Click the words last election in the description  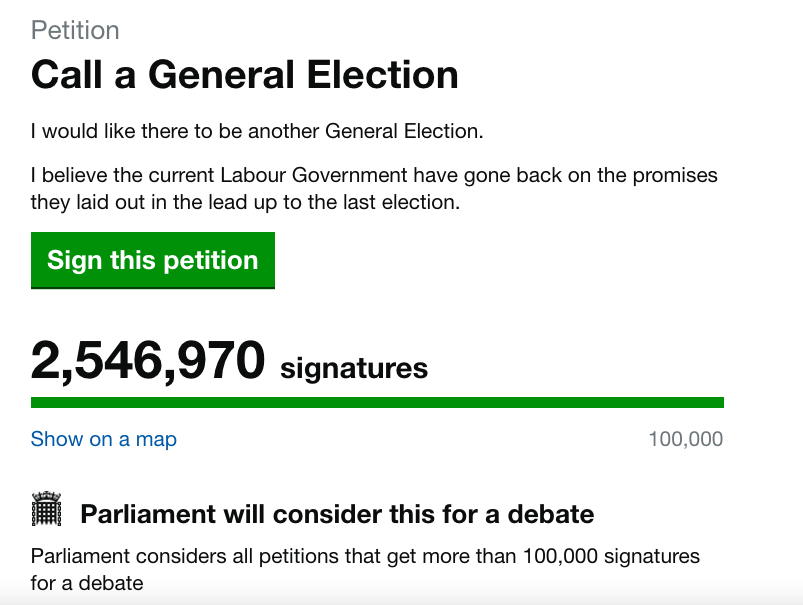tap(412, 202)
